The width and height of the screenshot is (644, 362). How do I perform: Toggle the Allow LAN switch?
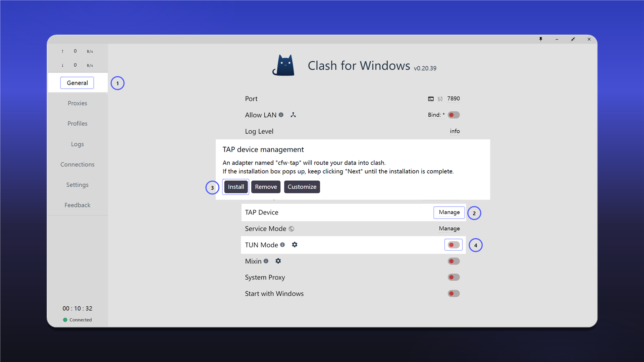pyautogui.click(x=453, y=115)
